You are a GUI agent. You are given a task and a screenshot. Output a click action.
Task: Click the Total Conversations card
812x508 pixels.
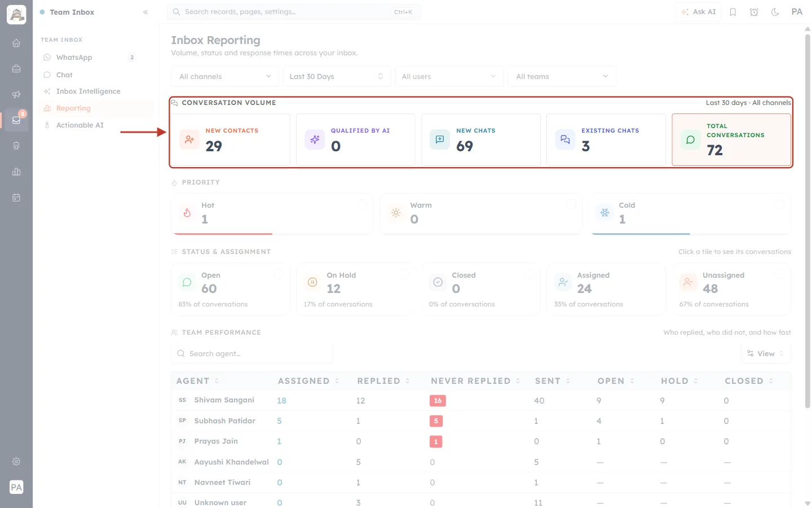731,139
